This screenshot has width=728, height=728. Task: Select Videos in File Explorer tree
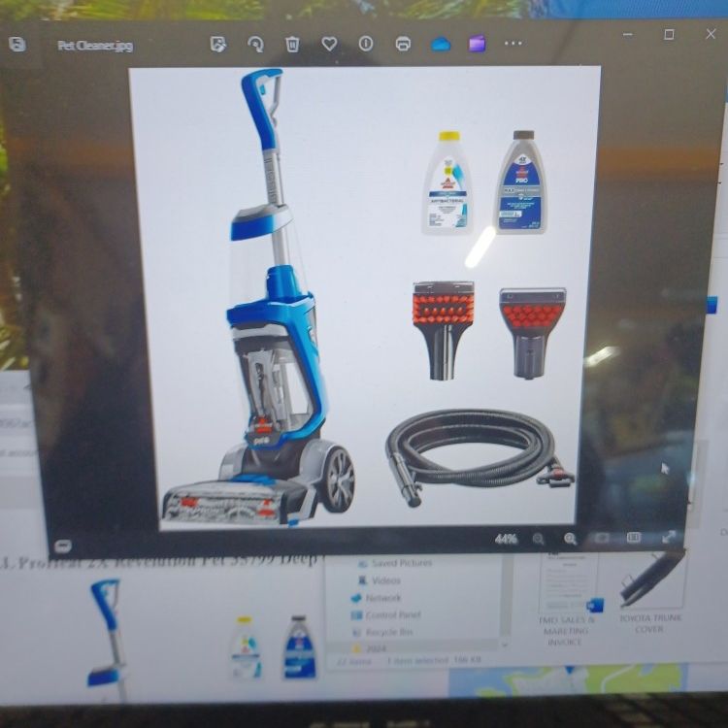[x=380, y=580]
